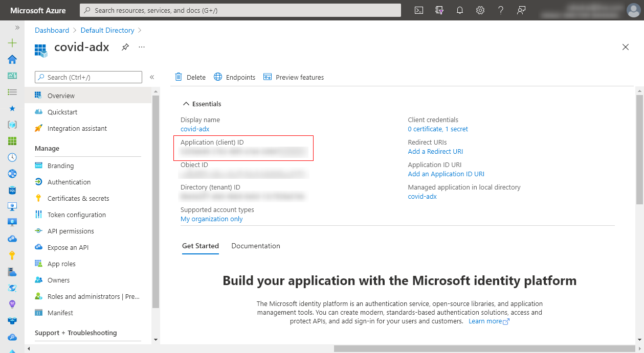The height and width of the screenshot is (353, 644).
Task: Click Microsoft Azure logo text
Action: [x=38, y=10]
